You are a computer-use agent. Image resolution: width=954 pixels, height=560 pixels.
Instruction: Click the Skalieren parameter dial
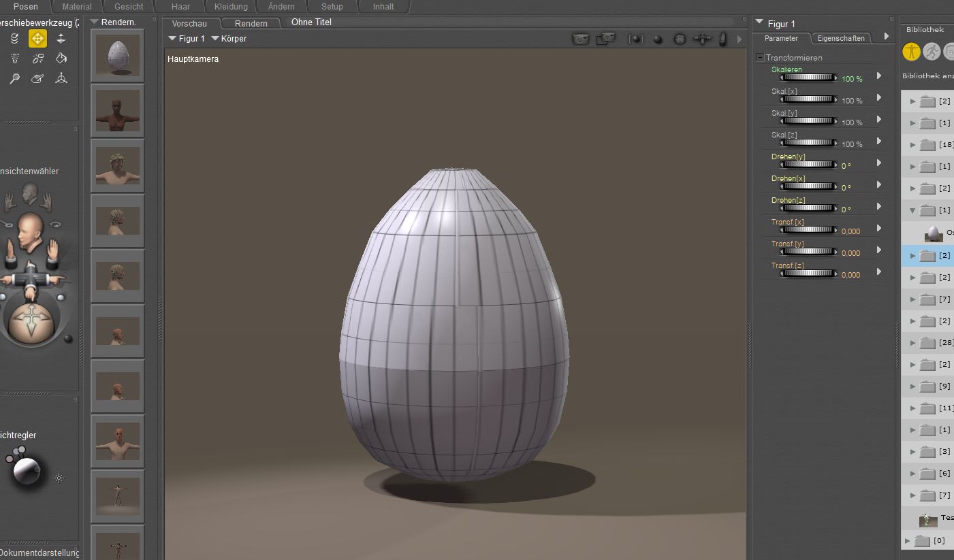(809, 78)
